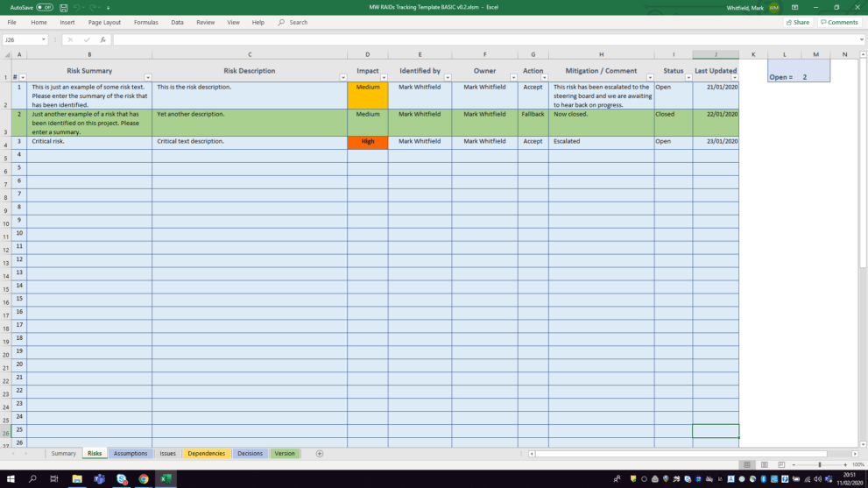Open the Help ribbon tab
The width and height of the screenshot is (868, 488).
pyautogui.click(x=258, y=22)
